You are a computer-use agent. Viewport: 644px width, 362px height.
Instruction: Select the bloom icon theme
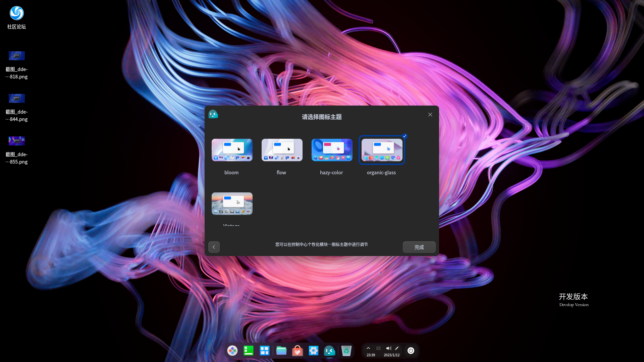tap(232, 150)
